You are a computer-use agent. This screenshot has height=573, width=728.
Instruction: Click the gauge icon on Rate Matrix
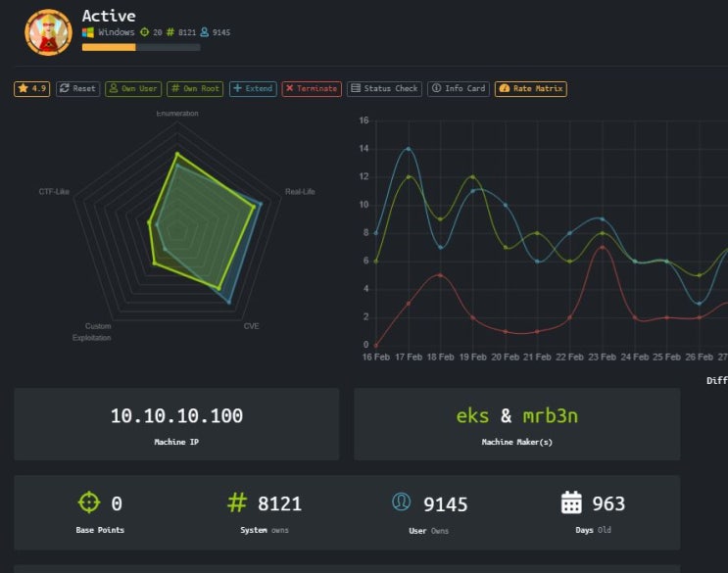(x=505, y=88)
